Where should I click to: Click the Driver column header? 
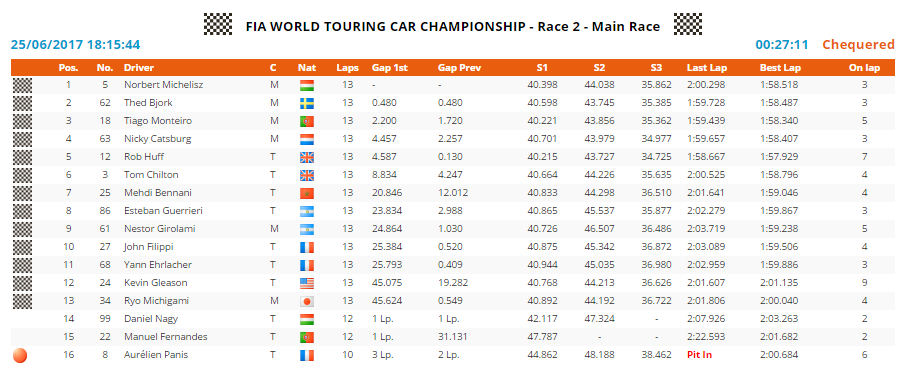pos(139,68)
